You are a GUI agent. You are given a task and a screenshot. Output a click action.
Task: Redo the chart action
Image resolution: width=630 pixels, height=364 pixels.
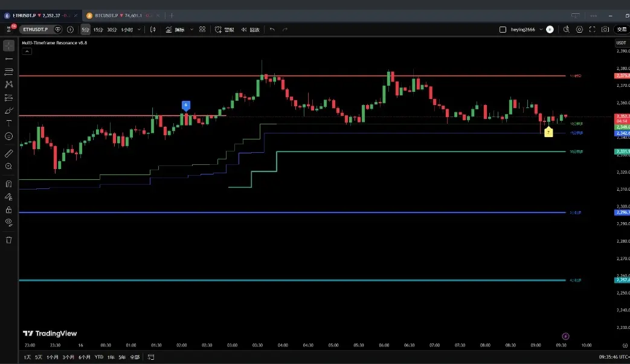(285, 30)
